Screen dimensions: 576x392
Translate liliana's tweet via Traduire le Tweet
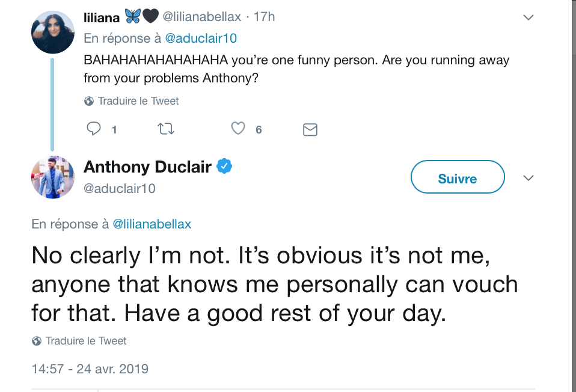point(138,101)
